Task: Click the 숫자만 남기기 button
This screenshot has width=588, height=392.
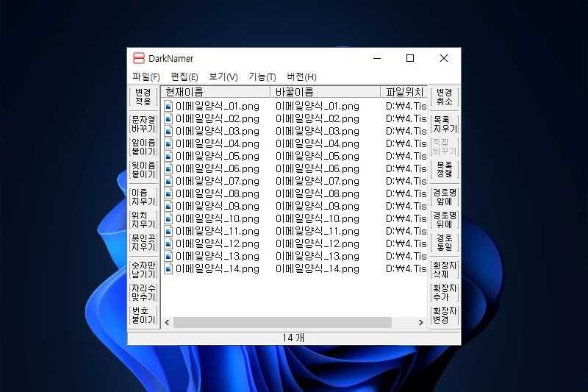Action: point(143,269)
